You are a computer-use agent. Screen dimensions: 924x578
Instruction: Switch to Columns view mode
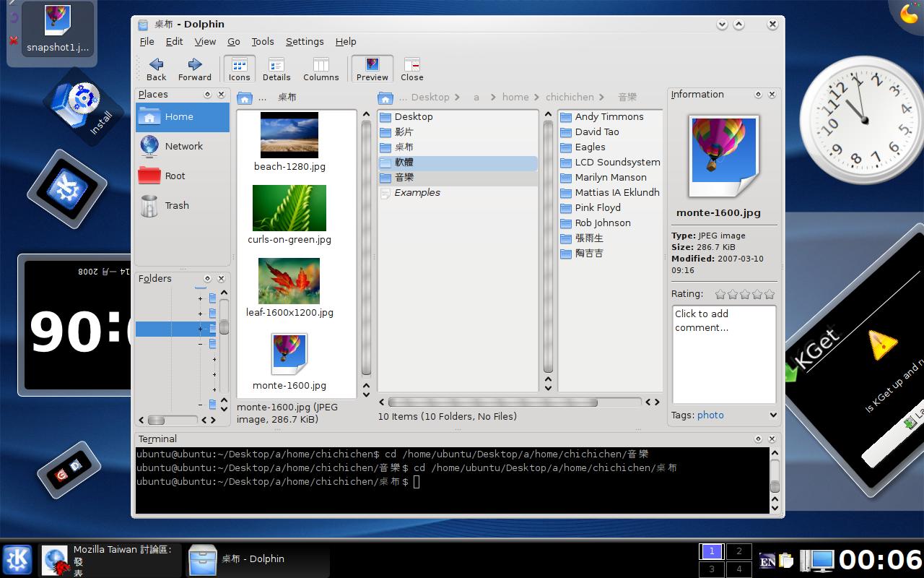click(x=321, y=69)
